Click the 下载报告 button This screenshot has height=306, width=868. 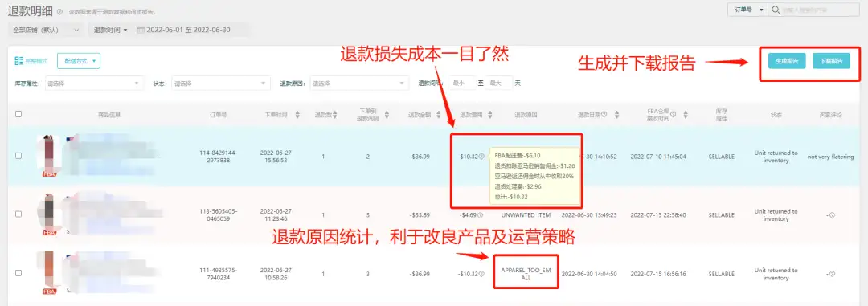831,61
